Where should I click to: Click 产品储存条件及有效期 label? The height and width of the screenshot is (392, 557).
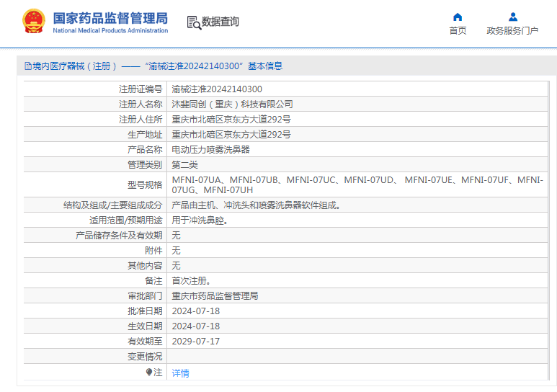pyautogui.click(x=119, y=235)
